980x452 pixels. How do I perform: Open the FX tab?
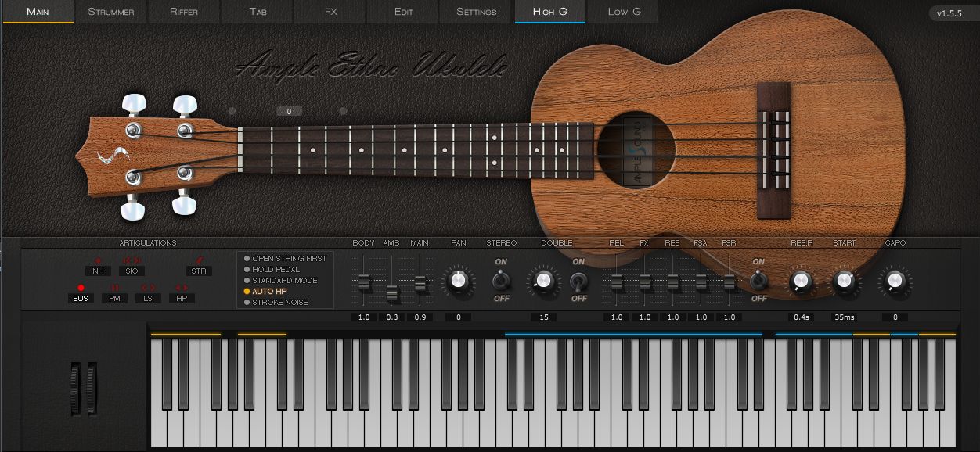pyautogui.click(x=330, y=12)
